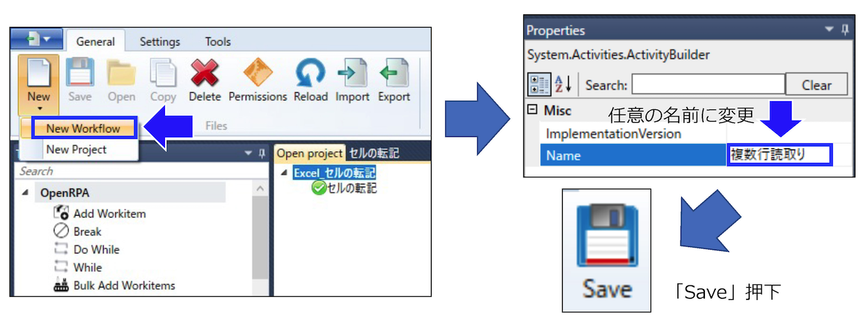Click the Properties Search input box
The image size is (868, 325).
[x=708, y=84]
